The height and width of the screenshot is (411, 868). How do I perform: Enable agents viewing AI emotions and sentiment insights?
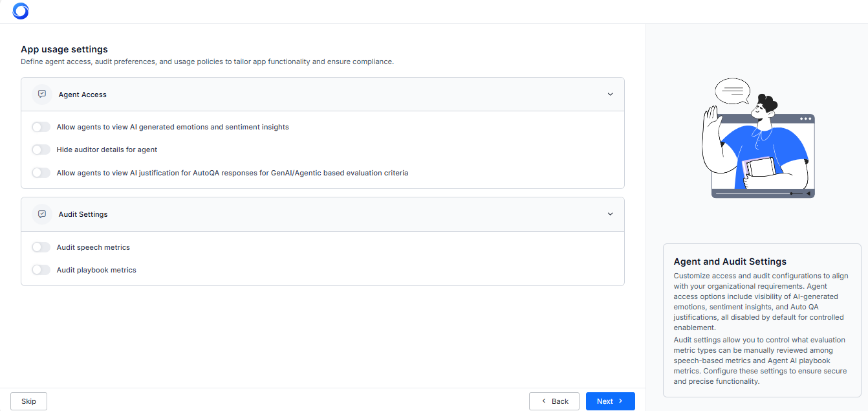(x=41, y=127)
